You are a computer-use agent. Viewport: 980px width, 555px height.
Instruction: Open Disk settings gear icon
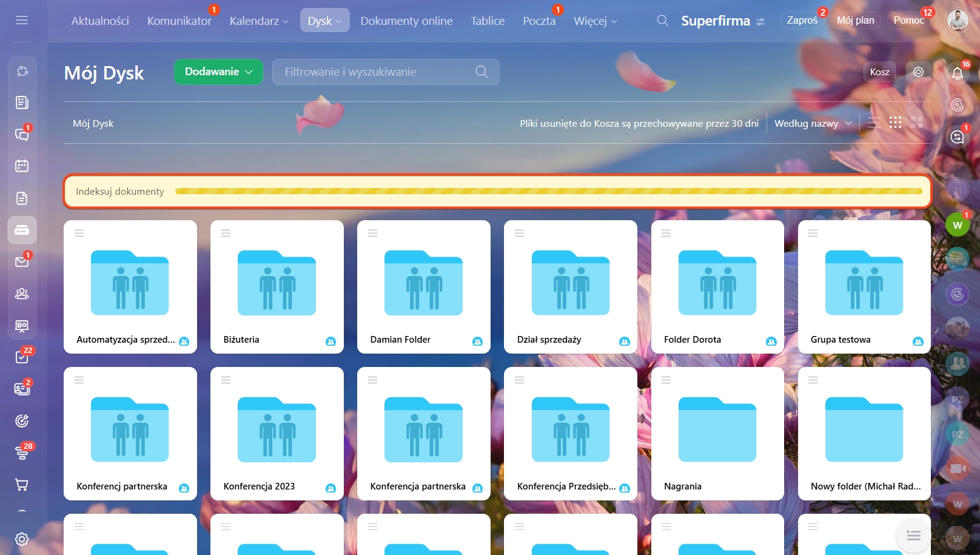(x=919, y=72)
